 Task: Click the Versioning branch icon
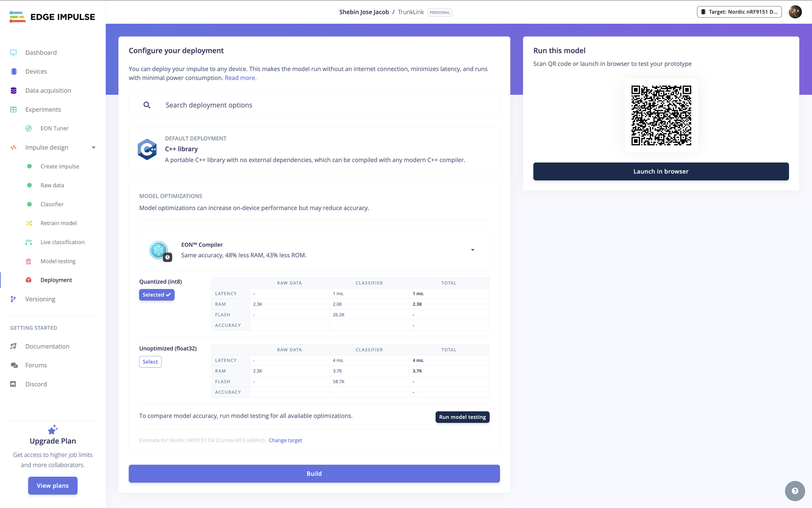point(13,299)
